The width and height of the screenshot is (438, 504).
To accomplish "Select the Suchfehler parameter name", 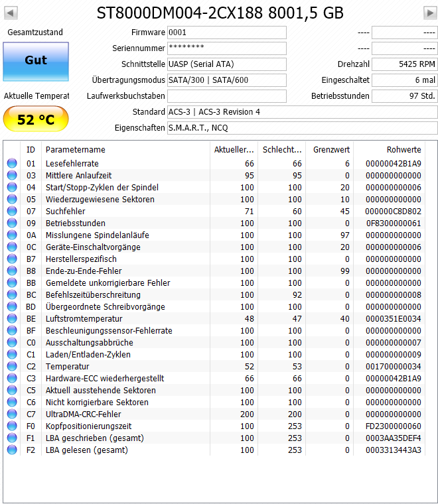I will 65,211.
